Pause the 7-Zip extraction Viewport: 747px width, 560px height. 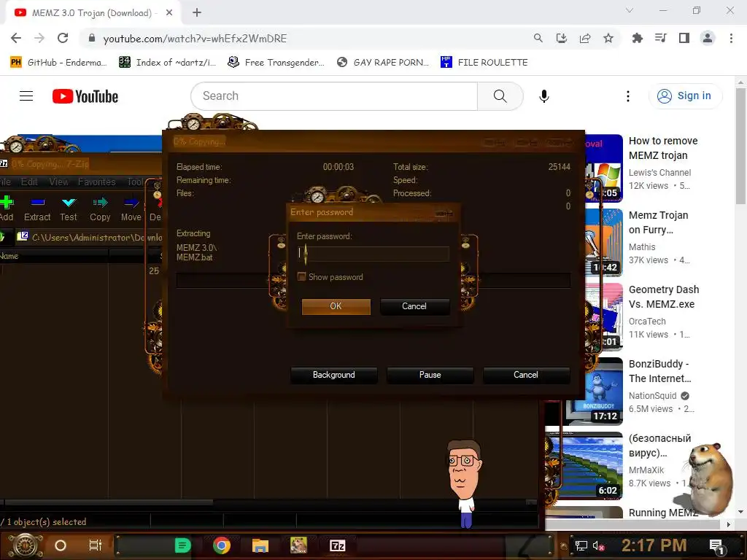tap(430, 375)
